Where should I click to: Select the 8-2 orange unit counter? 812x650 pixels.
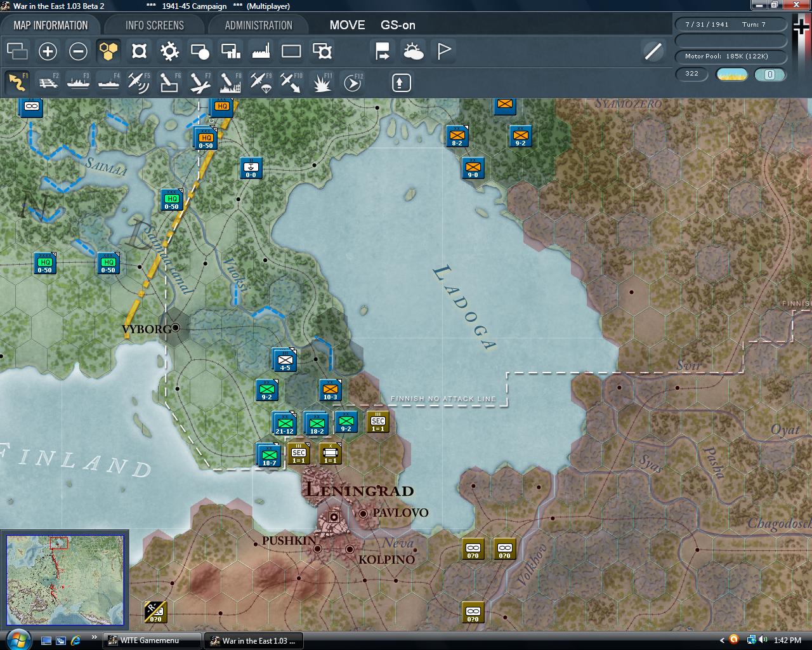point(457,136)
